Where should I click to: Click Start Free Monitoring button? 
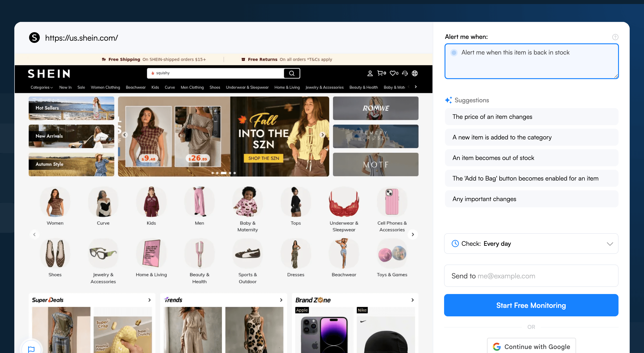tap(531, 305)
